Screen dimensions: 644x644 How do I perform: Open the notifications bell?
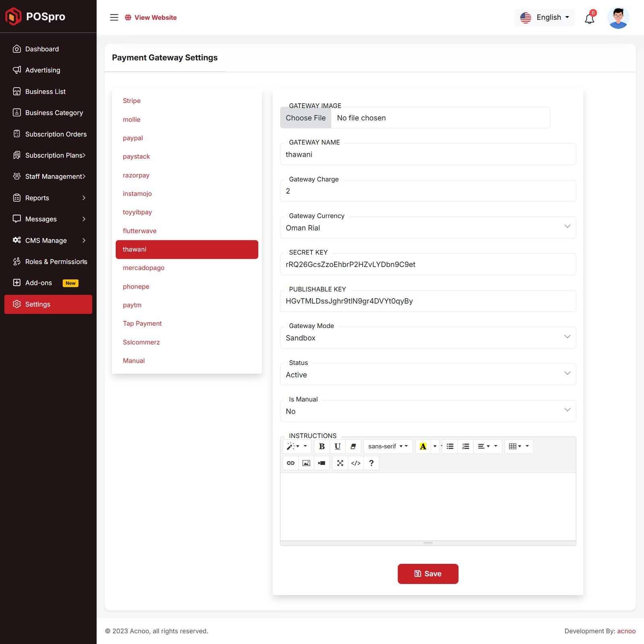point(589,18)
